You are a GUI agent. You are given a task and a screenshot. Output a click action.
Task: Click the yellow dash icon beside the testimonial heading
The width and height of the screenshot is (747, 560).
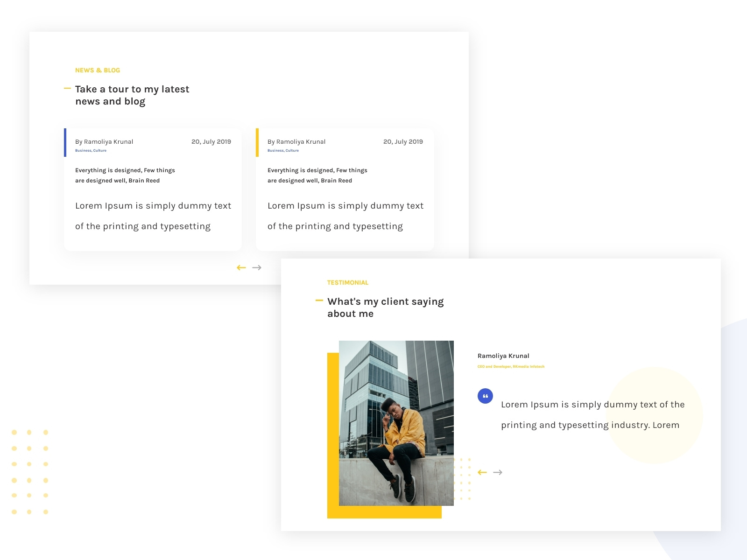point(319,300)
